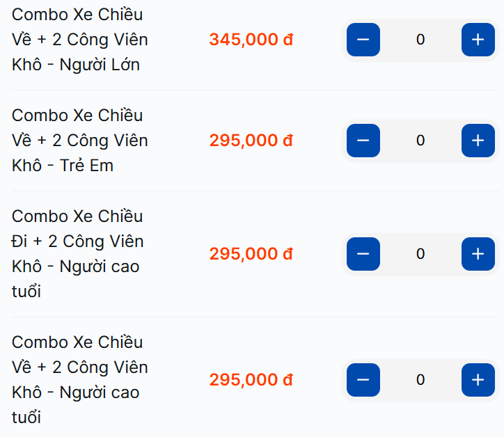Image resolution: width=504 pixels, height=437 pixels.
Task: Select the Chiều Về Người cao tuổi combo name
Action: coord(79,380)
